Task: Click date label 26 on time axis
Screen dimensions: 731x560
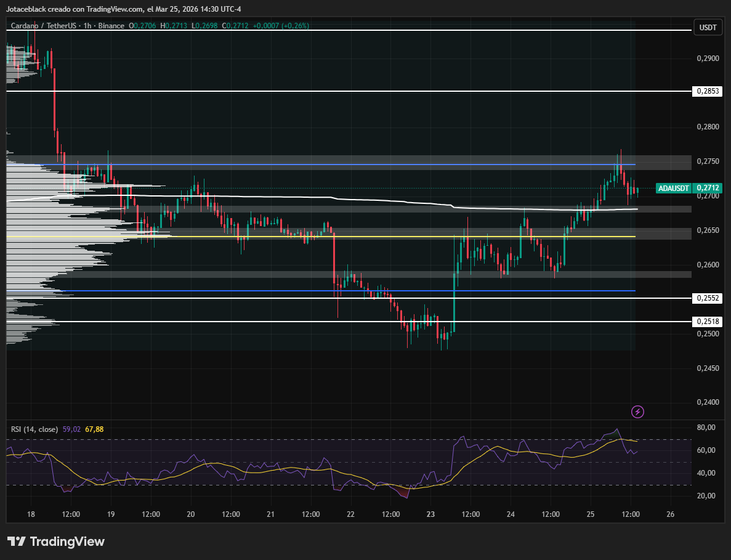Action: pos(671,514)
